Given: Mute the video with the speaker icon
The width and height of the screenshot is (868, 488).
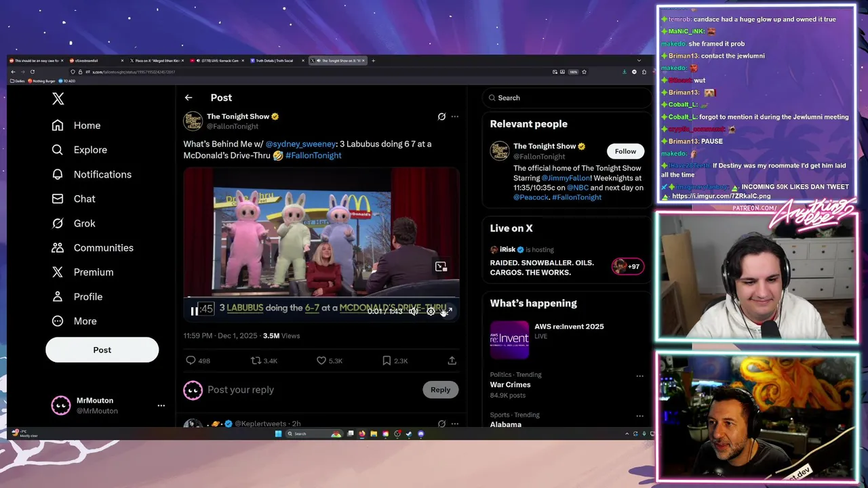Looking at the screenshot, I should (x=413, y=311).
